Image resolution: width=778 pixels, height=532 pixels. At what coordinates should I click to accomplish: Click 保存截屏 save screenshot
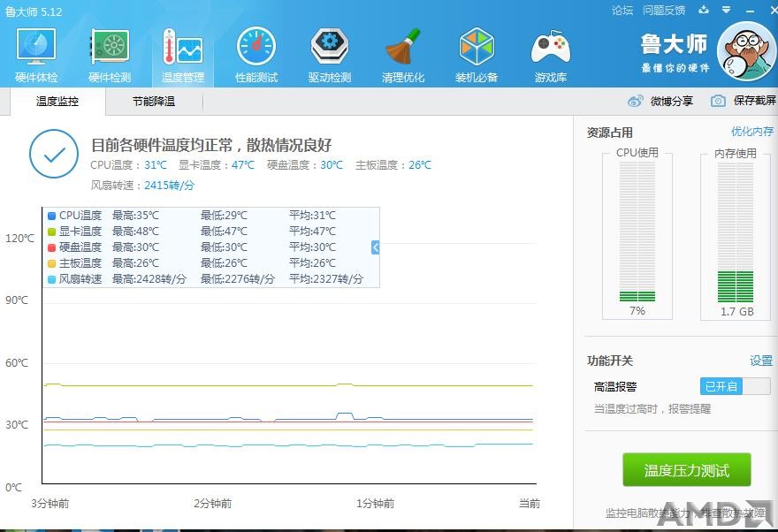click(x=755, y=101)
